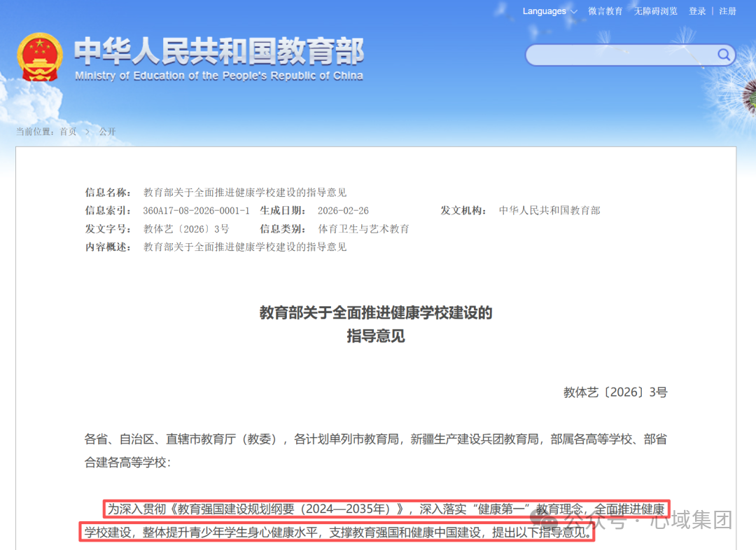Select the 公开 breadcrumb section

point(107,131)
